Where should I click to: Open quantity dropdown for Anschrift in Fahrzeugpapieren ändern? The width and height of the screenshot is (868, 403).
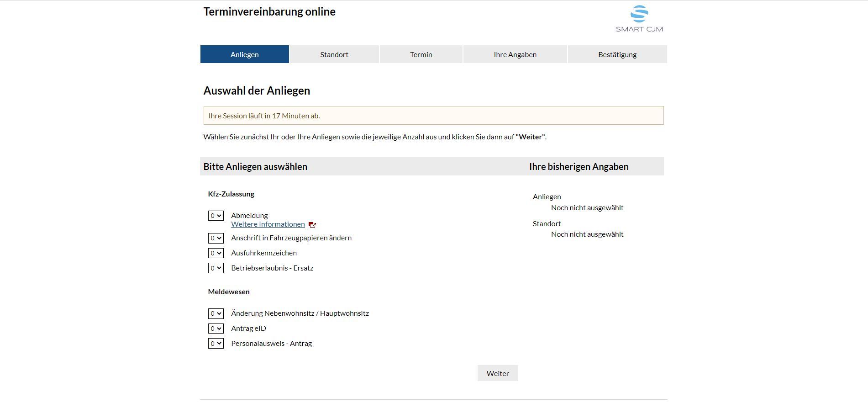(x=216, y=238)
